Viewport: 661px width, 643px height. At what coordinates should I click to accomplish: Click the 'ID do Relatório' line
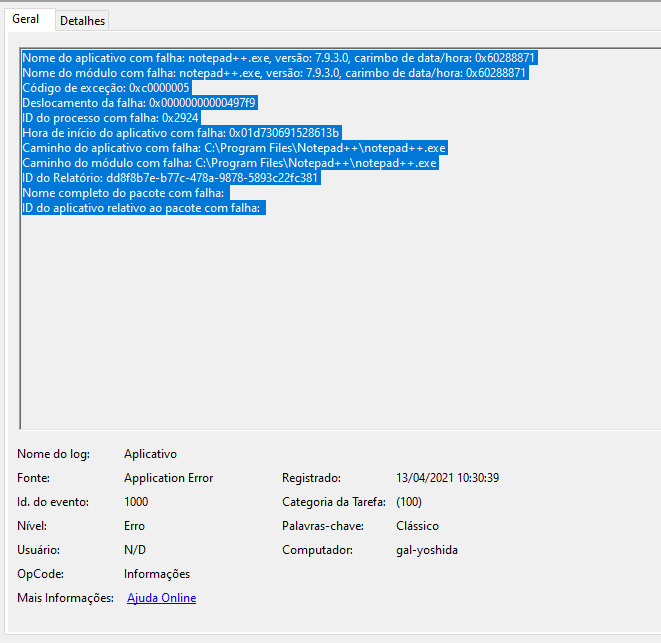(x=171, y=178)
